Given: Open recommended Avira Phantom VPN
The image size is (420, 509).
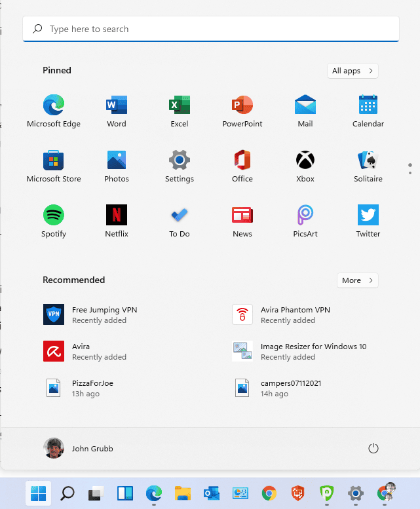Looking at the screenshot, I should (281, 314).
